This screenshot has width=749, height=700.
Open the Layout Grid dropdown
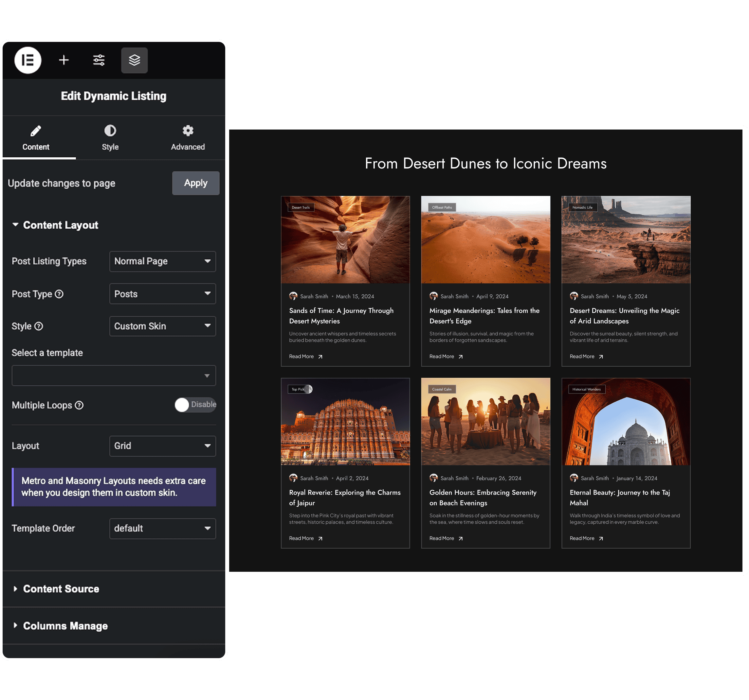(162, 446)
